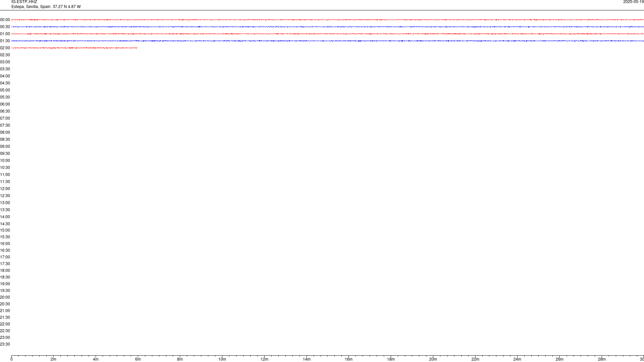Select the 04:00 row time label
644x362 pixels.
[x=5, y=76]
